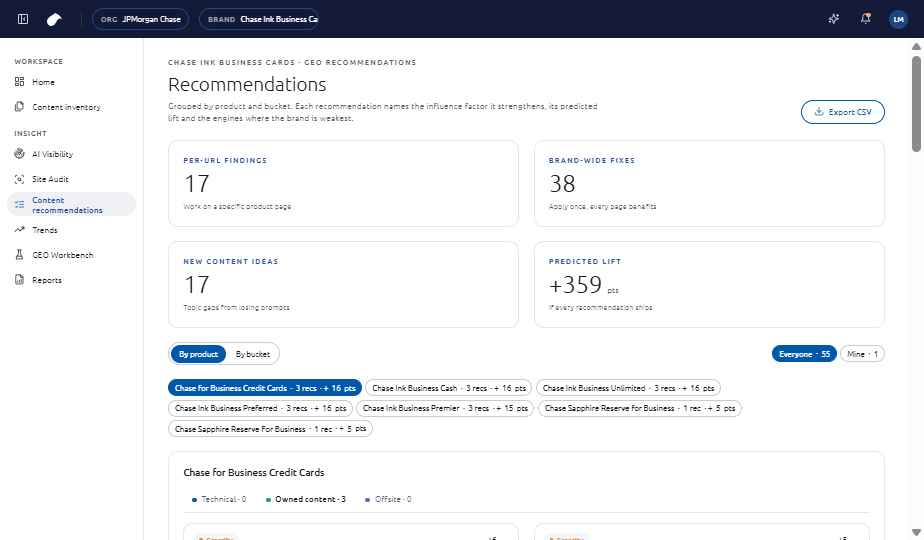Open Content inventory page
924x540 pixels.
(71, 107)
